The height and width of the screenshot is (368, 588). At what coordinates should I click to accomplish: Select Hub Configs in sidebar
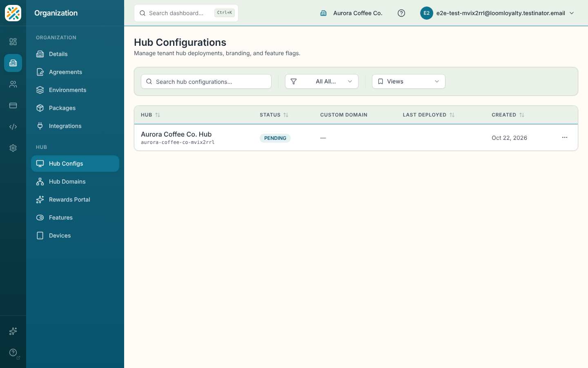75,164
